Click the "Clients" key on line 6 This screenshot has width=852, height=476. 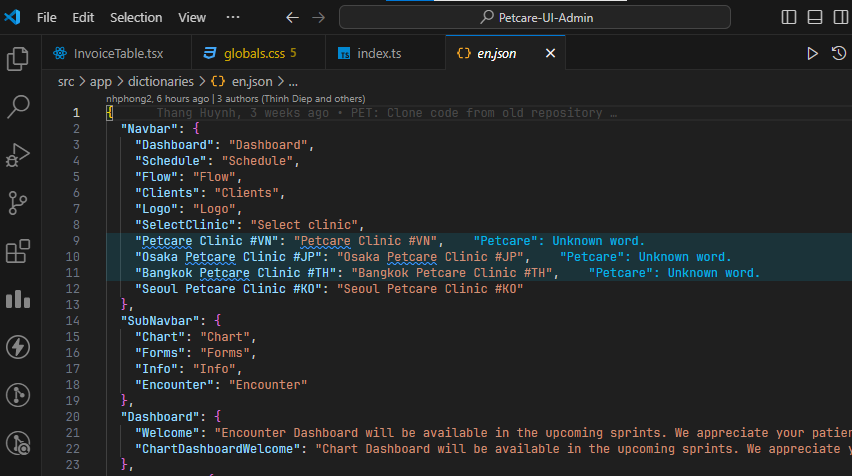167,193
